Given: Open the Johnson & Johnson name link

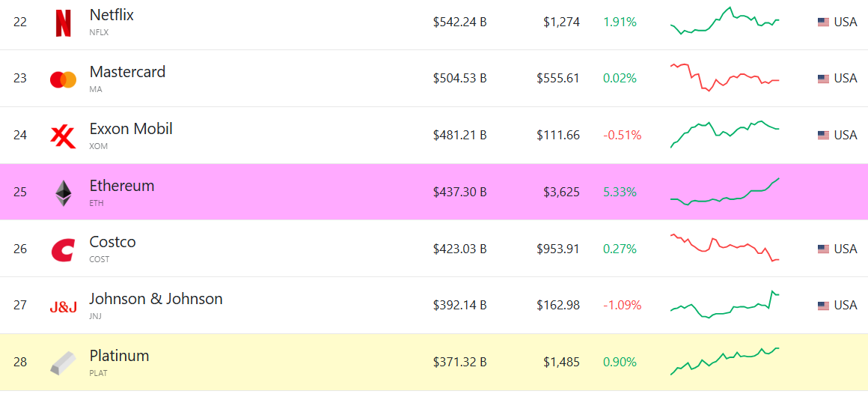Looking at the screenshot, I should click(x=156, y=299).
